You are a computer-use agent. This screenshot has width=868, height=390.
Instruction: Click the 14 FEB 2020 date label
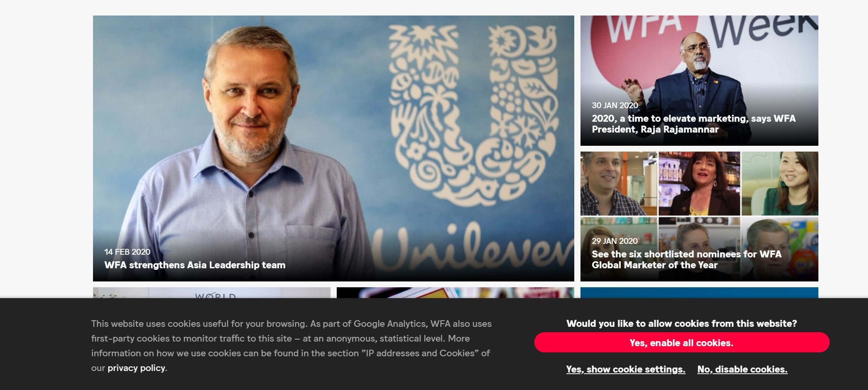tap(127, 252)
